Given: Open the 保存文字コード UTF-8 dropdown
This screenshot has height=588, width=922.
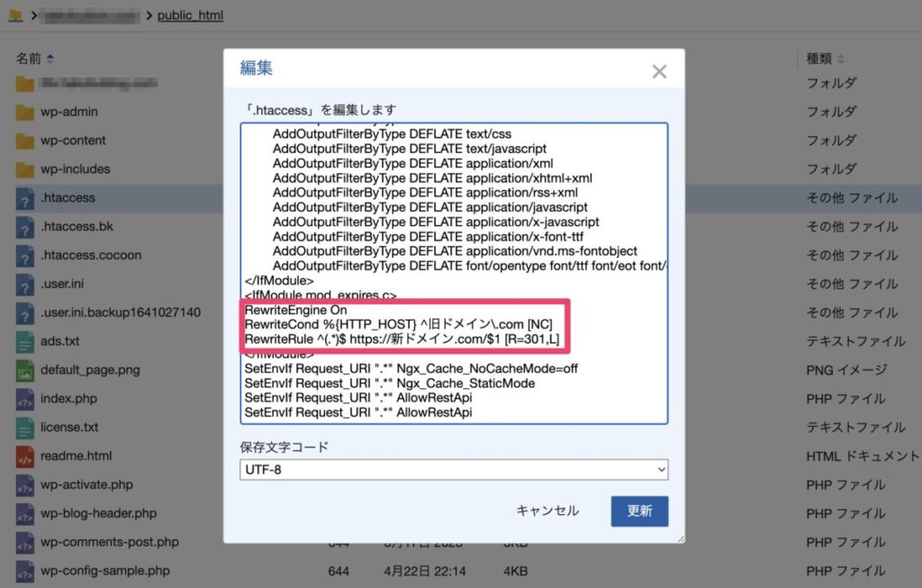Looking at the screenshot, I should [x=454, y=469].
